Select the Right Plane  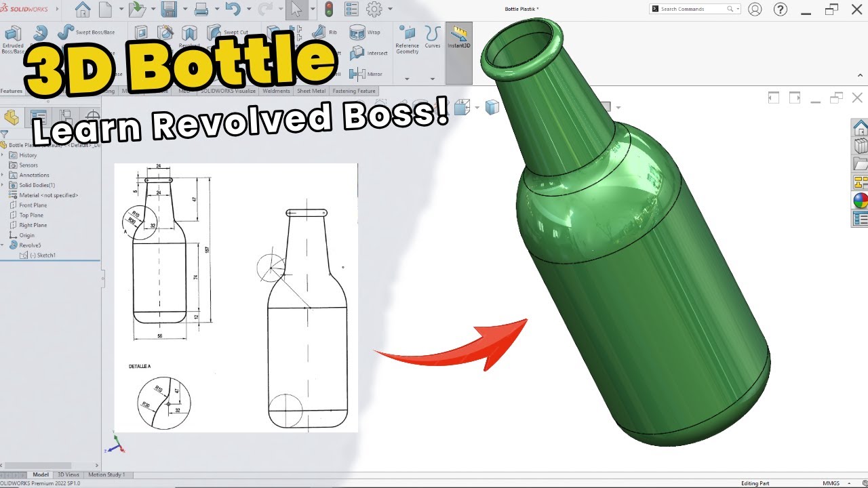coord(28,225)
